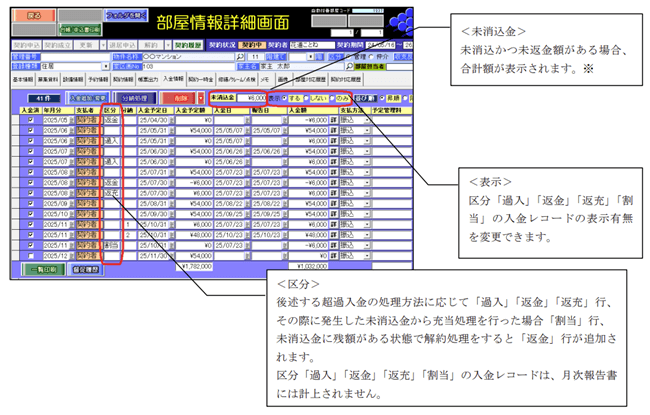Viewport: 650px width, 415px height.
Task: Click the red 削除 delete button
Action: pyautogui.click(x=180, y=99)
